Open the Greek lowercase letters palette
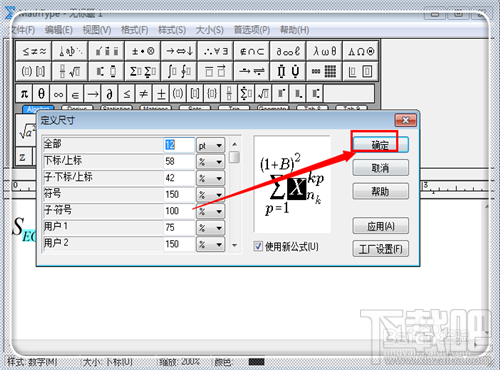The image size is (500, 370). (x=324, y=51)
